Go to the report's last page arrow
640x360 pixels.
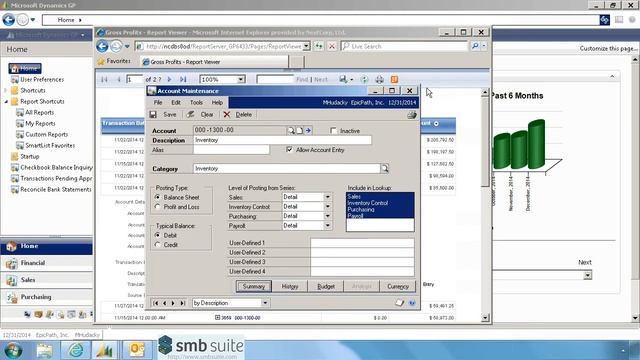tap(183, 79)
